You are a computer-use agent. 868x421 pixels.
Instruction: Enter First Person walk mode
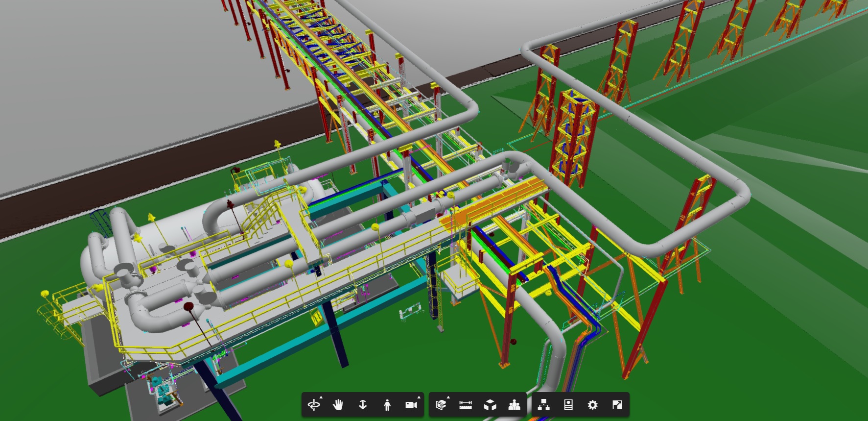point(387,405)
